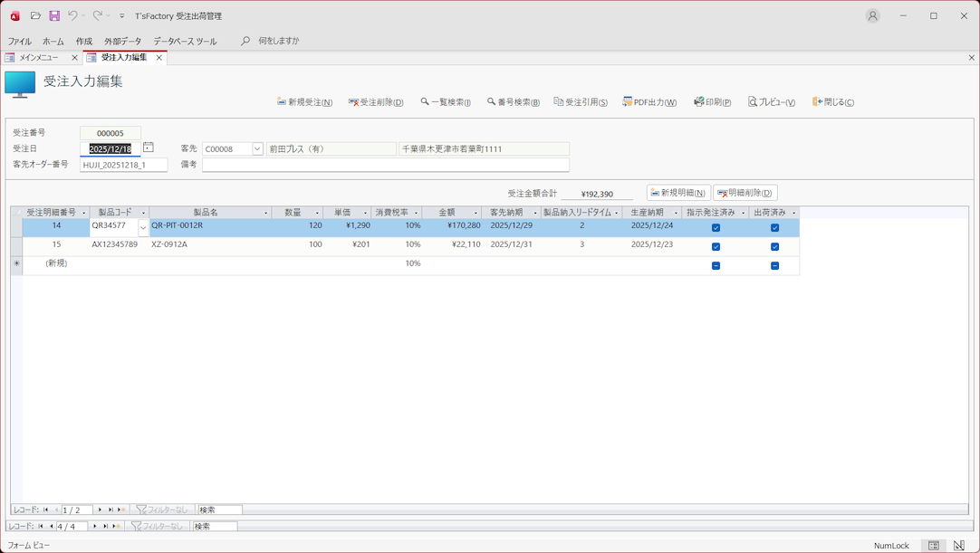The image size is (980, 553).
Task: Click the 新規明細 new detail button
Action: 678,193
